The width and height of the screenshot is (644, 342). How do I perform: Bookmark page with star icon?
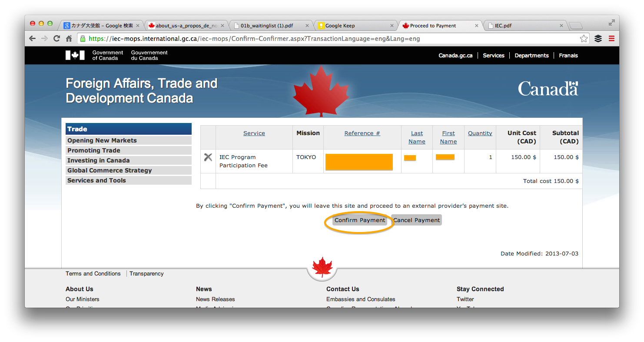click(x=584, y=39)
